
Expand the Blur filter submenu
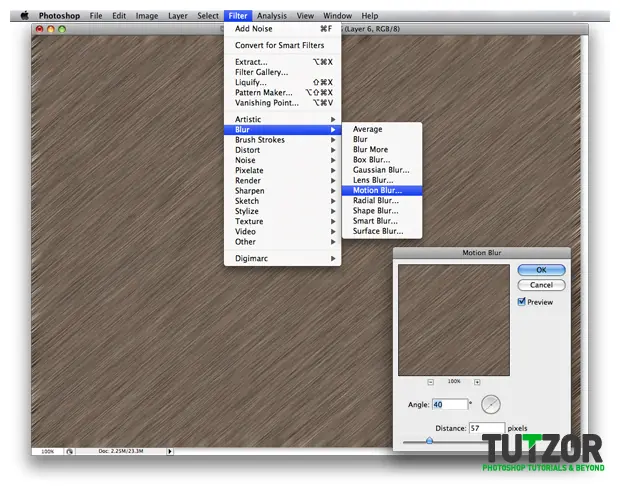pos(282,130)
